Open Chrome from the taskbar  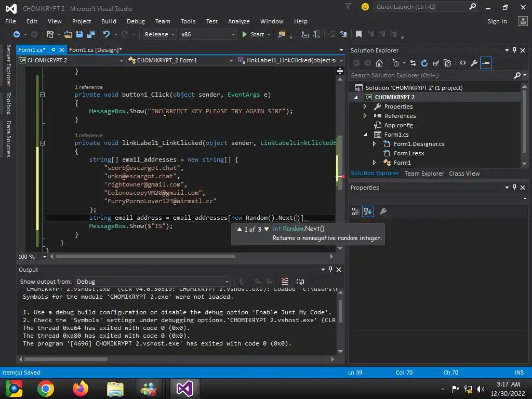click(46, 389)
